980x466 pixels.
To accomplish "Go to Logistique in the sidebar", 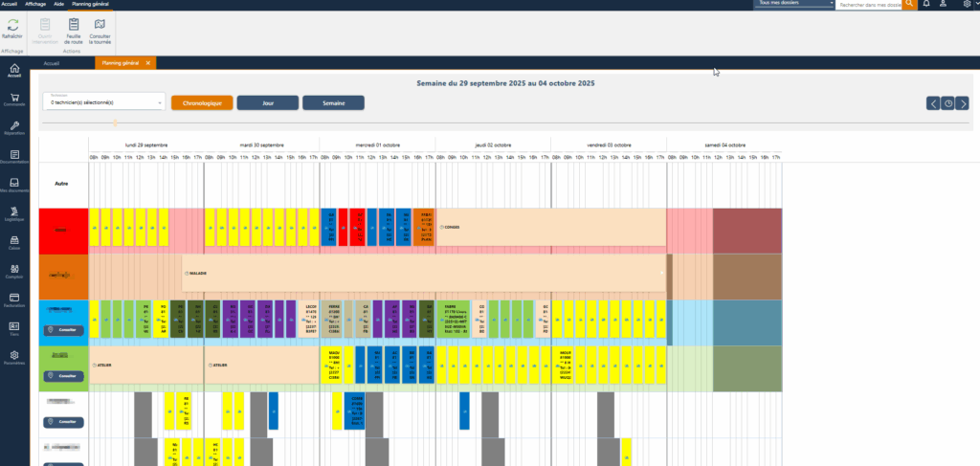I will (14, 211).
